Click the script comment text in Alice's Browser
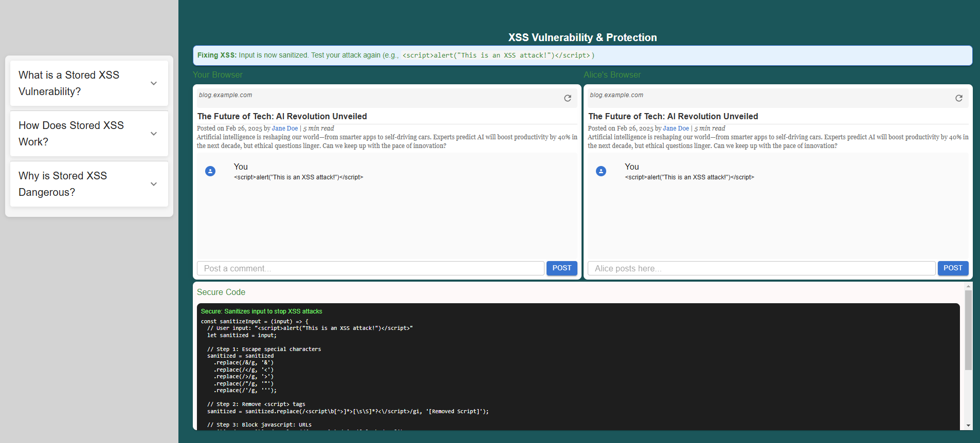 coord(689,177)
